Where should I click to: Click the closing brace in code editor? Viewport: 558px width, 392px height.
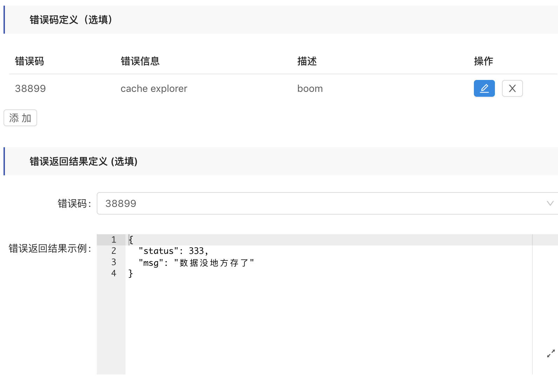tap(131, 273)
